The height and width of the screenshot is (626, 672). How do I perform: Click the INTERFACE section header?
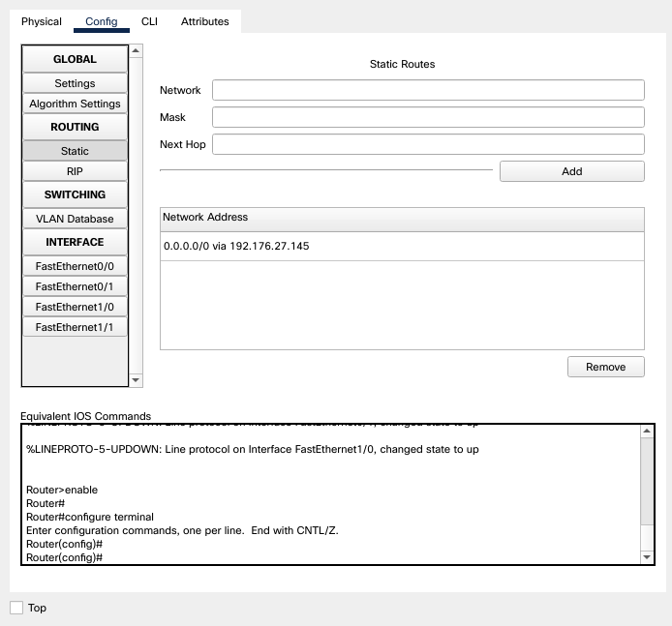pos(75,242)
